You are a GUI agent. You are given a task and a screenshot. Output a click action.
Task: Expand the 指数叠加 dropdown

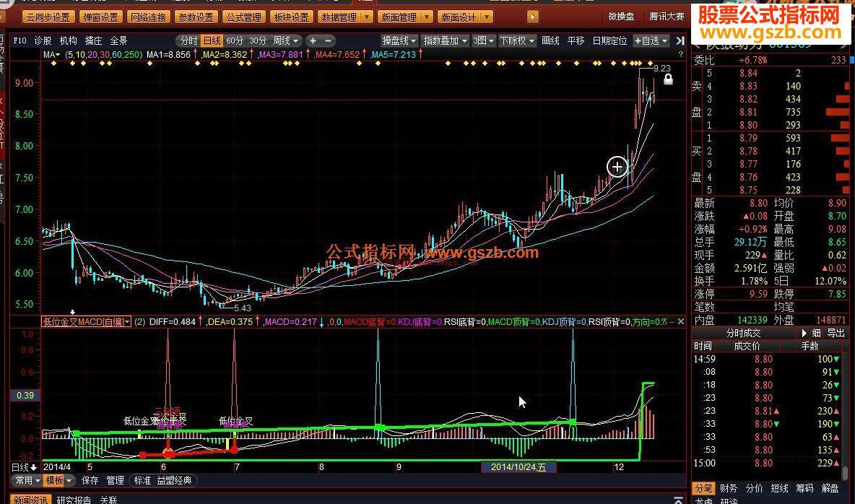[445, 41]
